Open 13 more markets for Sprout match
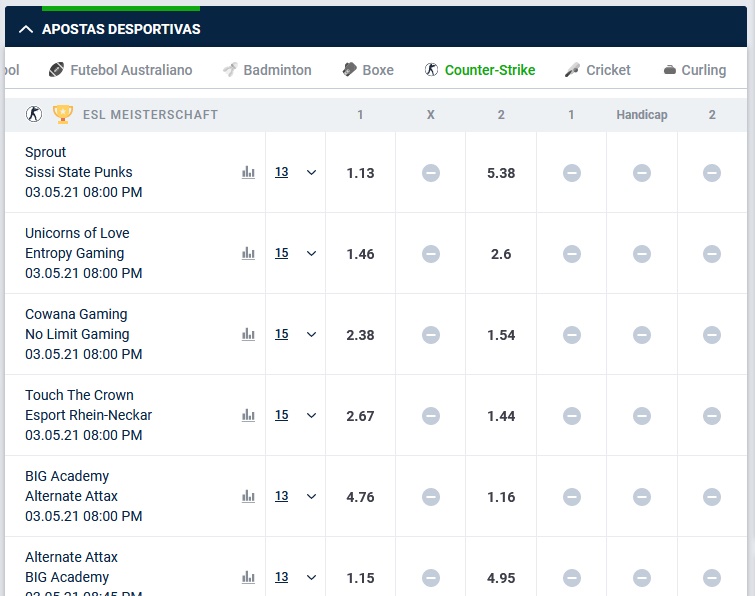Screen dimensions: 755x596 tap(282, 172)
